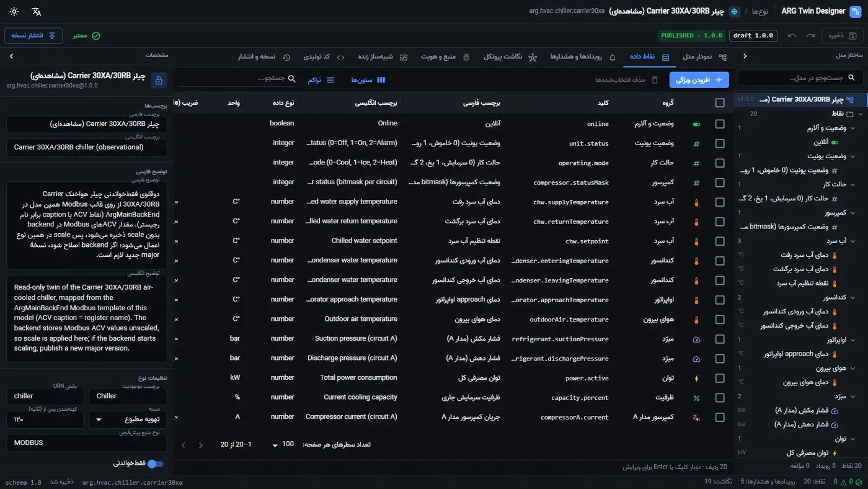Click the thermometer icon beside دمای آب سرد رفت in tree
868x489 pixels.
[x=834, y=255]
